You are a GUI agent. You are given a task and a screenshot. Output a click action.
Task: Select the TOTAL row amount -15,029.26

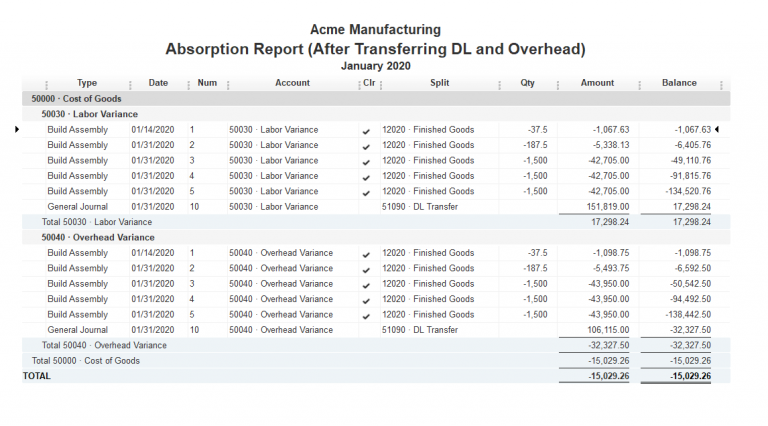604,377
